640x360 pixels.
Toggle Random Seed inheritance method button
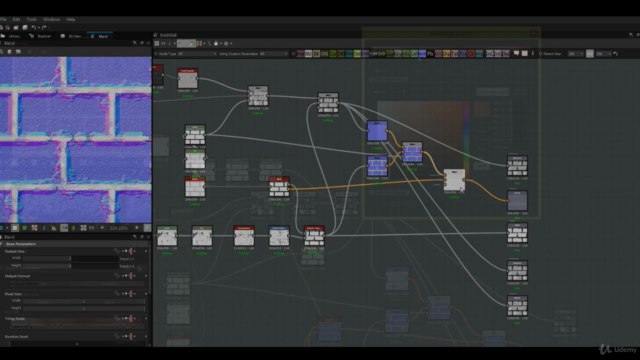(131, 336)
